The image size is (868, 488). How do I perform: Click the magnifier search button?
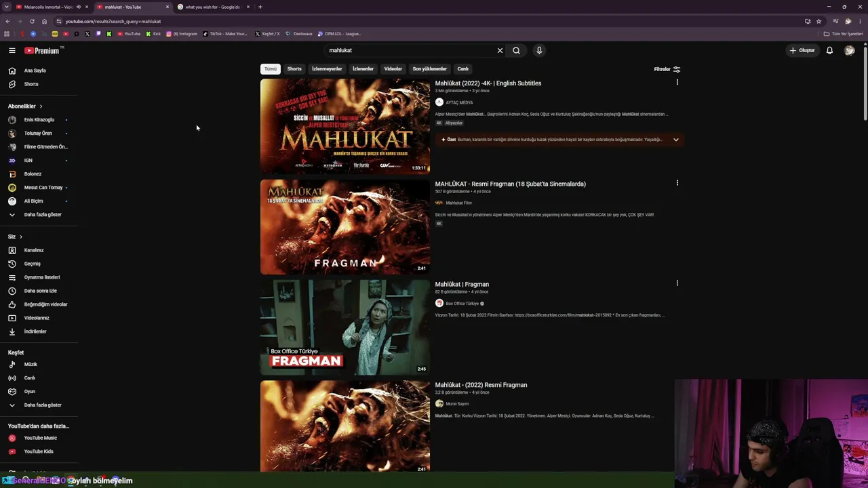[x=516, y=50]
